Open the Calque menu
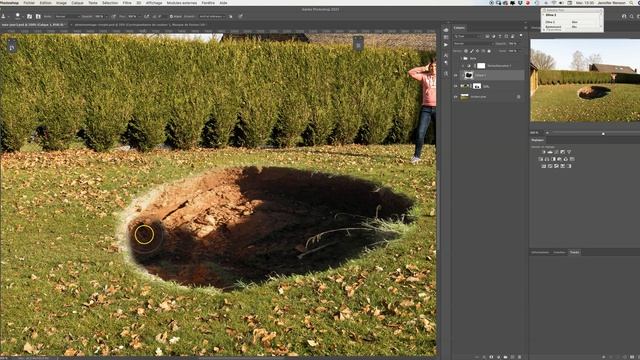The image size is (640, 360). click(77, 2)
